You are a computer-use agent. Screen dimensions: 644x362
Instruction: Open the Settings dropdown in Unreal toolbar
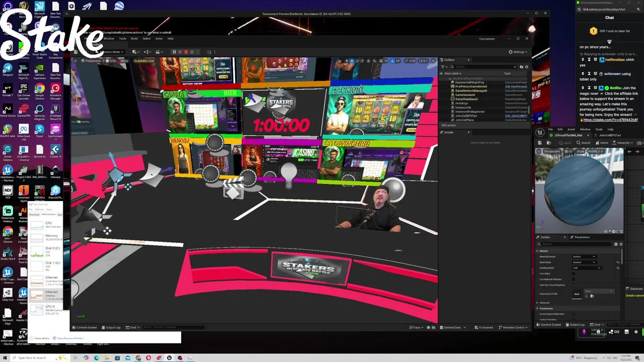(518, 52)
